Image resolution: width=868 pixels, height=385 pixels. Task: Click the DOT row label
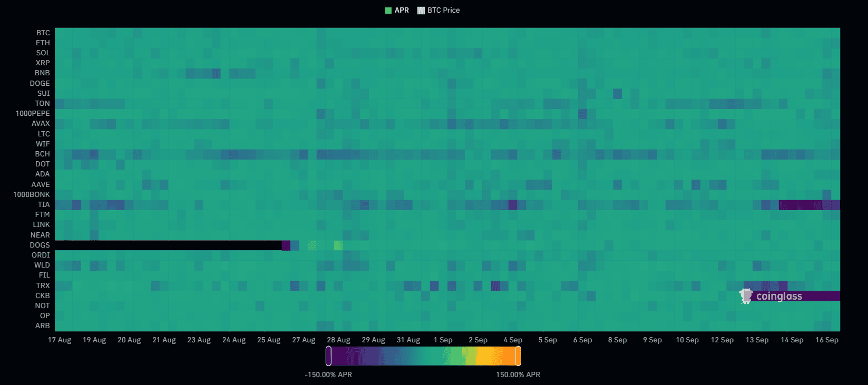43,164
